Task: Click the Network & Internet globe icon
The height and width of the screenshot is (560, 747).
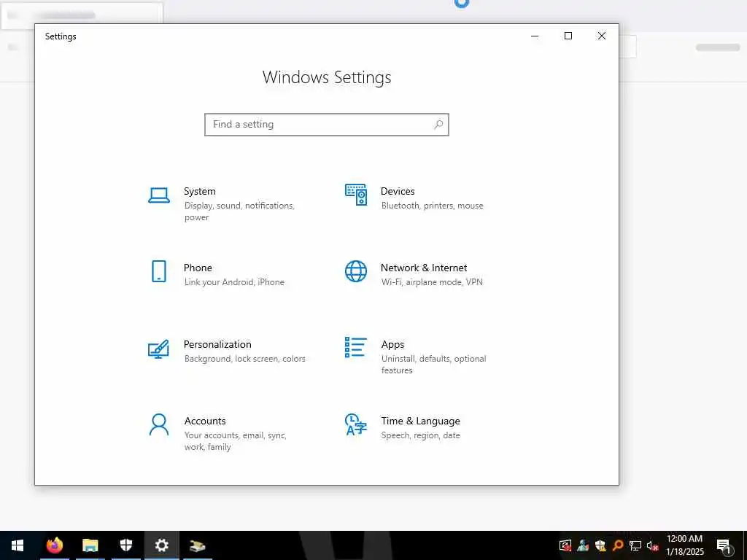Action: point(356,271)
